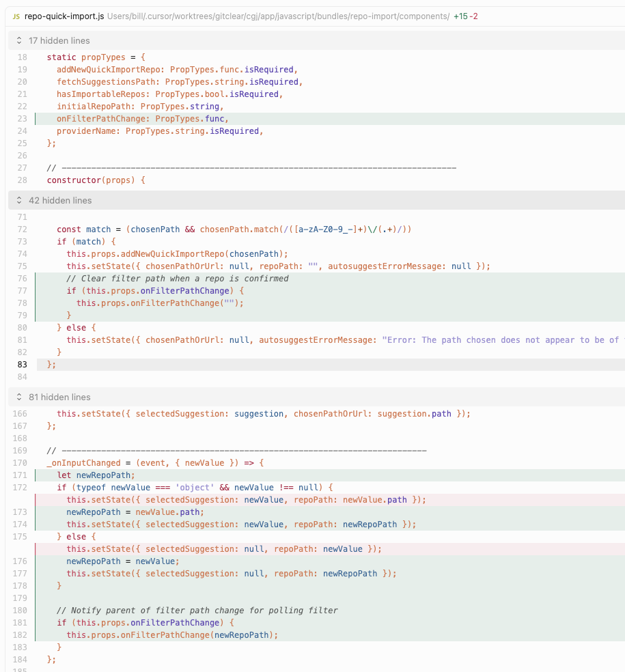This screenshot has height=672, width=625.
Task: Click the repo-import/components file path
Action: 278,16
